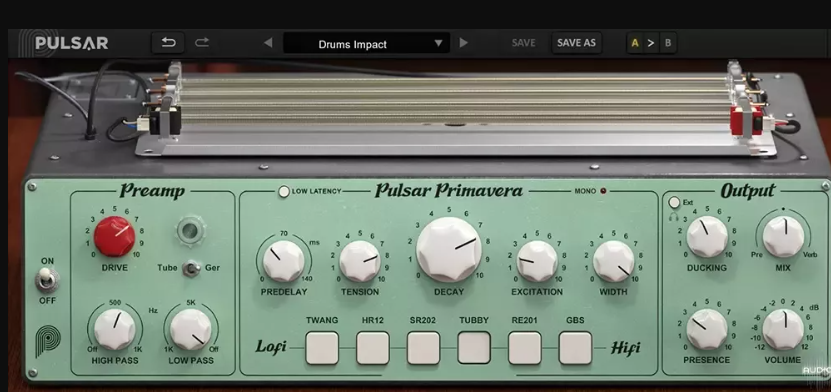Click the HIGH PASS knob
This screenshot has width=831, height=392.
tap(114, 329)
